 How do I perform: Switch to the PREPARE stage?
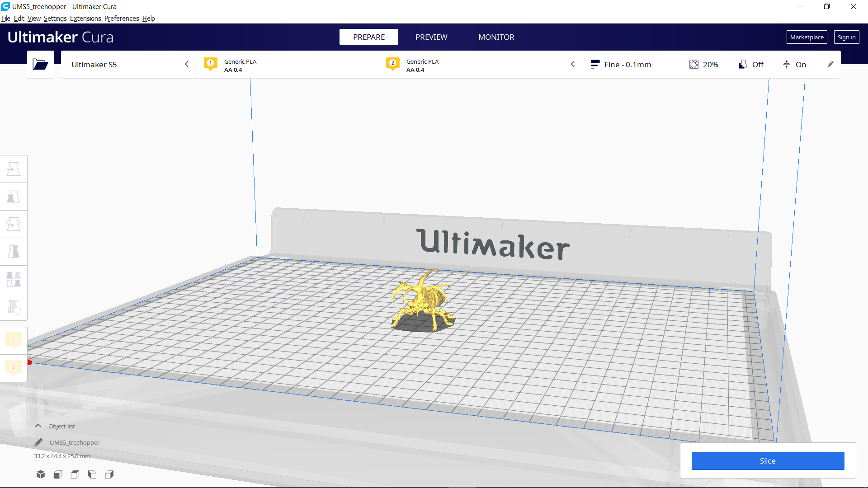pyautogui.click(x=369, y=37)
